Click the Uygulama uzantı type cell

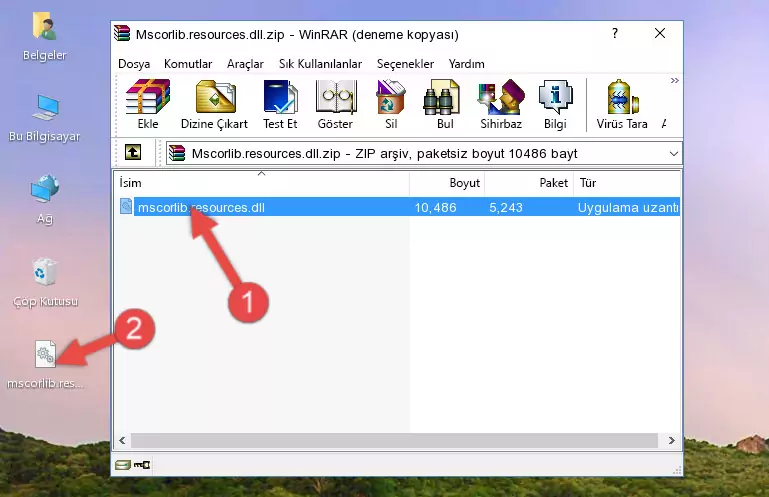[x=628, y=208]
